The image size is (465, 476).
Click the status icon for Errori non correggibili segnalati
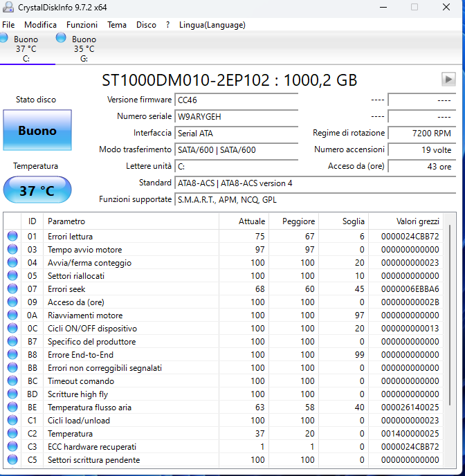pos(12,367)
